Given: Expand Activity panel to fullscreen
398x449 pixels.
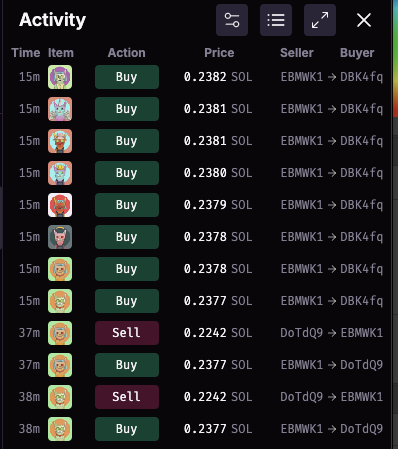Looking at the screenshot, I should coord(320,20).
